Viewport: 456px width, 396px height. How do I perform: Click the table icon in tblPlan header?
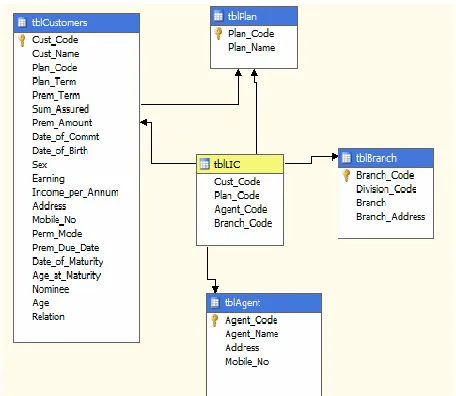coord(218,16)
